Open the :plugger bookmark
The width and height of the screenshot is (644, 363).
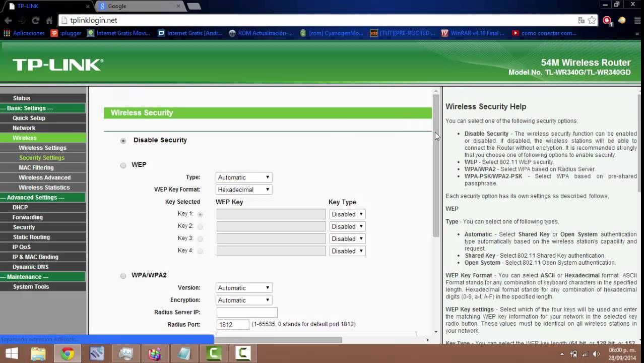[67, 33]
